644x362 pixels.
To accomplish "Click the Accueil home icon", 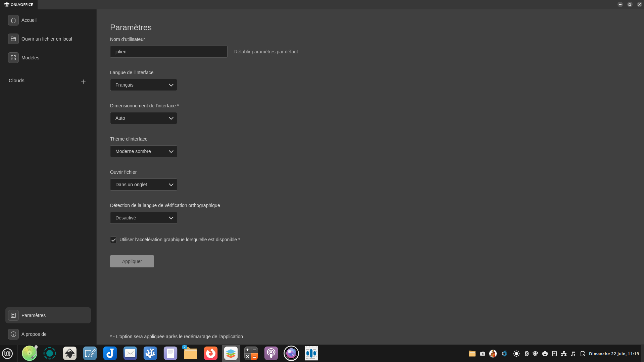I will point(13,20).
